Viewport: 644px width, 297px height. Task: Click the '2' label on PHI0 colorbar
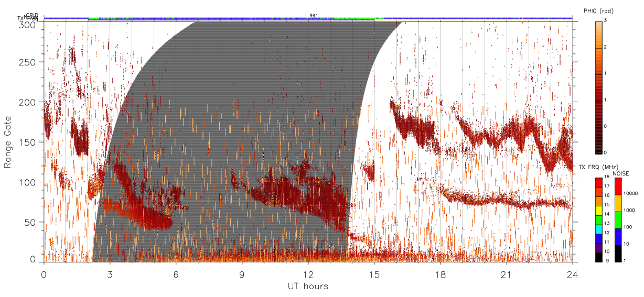click(x=606, y=48)
